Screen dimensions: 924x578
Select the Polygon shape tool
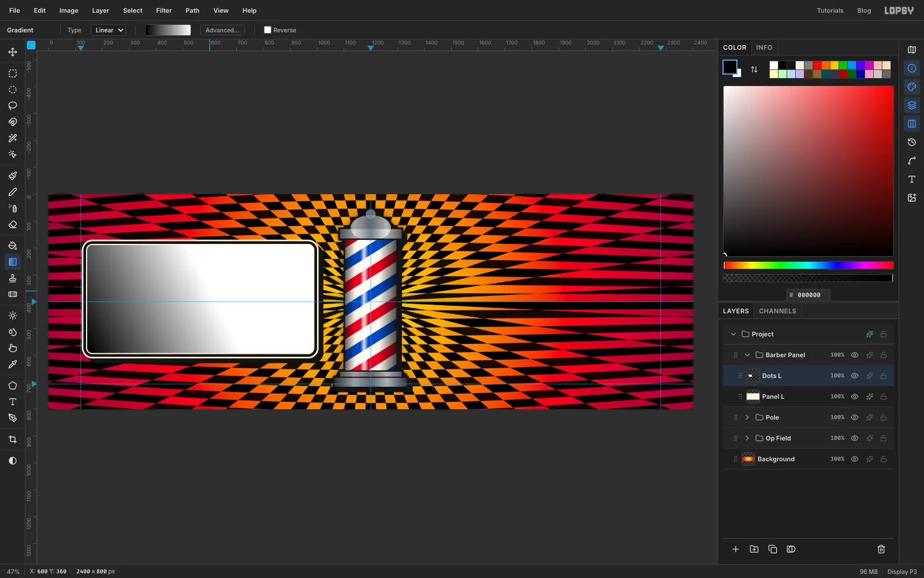tap(13, 386)
